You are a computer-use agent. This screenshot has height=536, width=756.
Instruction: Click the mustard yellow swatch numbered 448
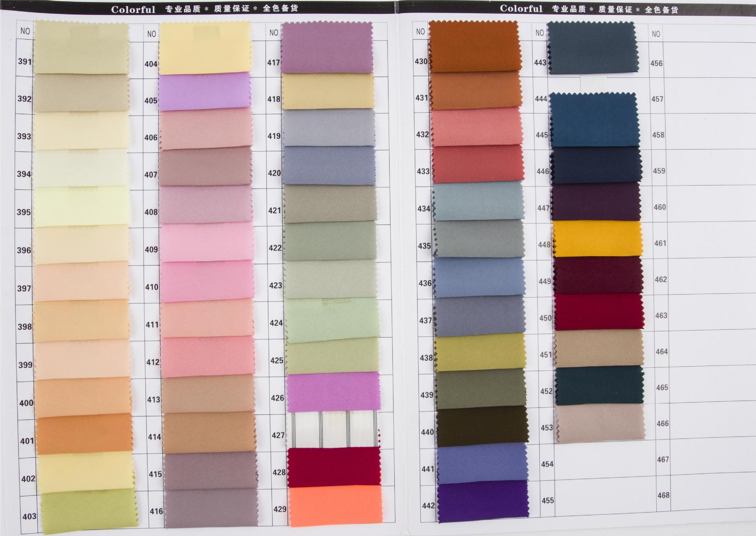click(598, 239)
